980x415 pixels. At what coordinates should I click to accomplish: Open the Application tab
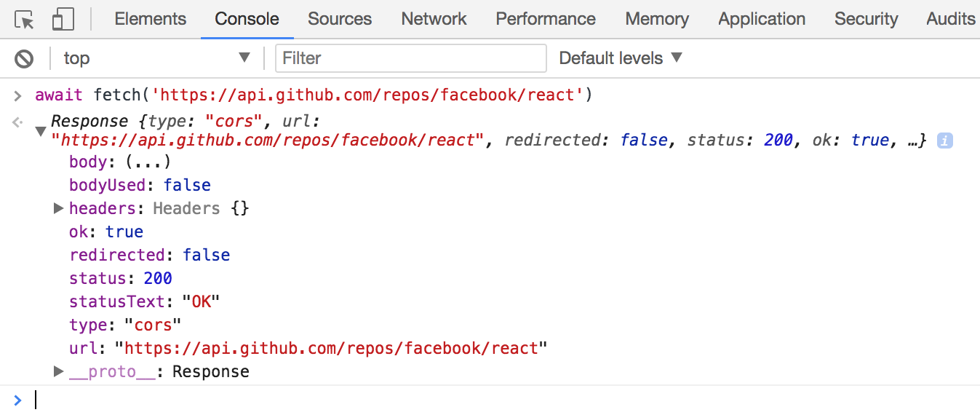[762, 19]
